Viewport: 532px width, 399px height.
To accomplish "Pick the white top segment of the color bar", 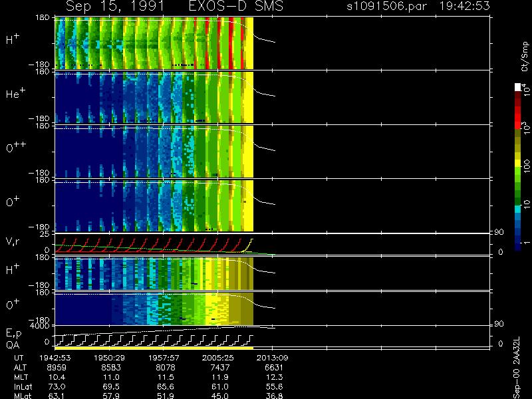I will (518, 87).
